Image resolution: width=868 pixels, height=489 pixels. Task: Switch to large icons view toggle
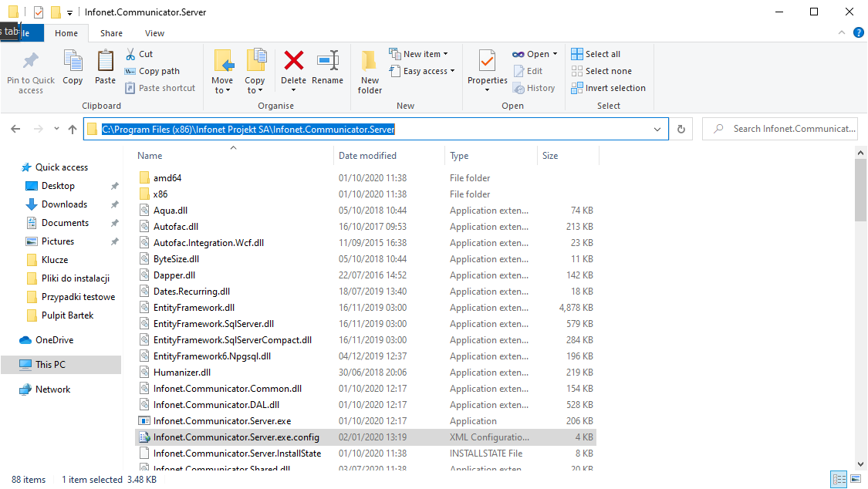tap(856, 479)
